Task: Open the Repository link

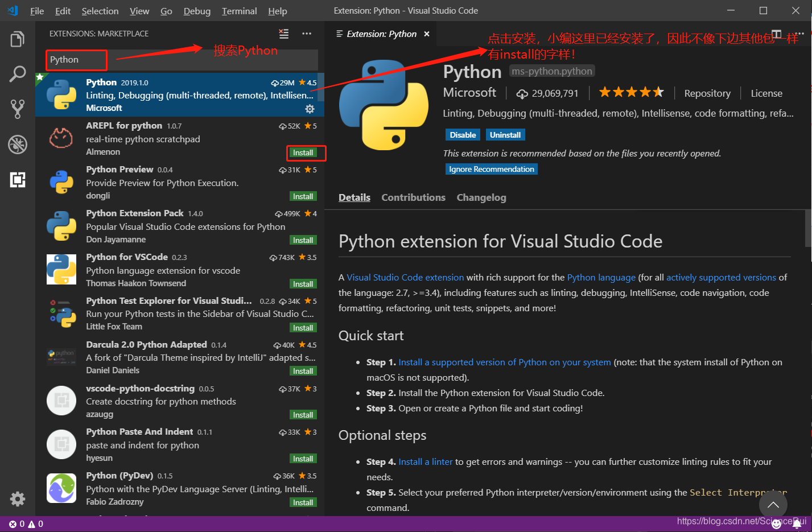Action: point(707,93)
